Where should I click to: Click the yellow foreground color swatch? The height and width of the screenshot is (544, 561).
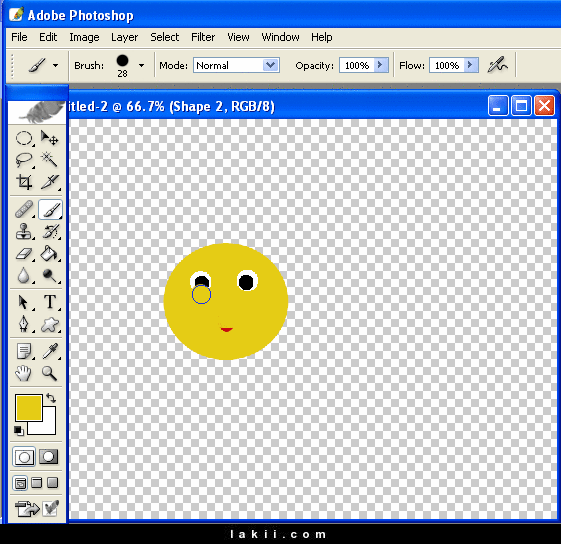28,408
